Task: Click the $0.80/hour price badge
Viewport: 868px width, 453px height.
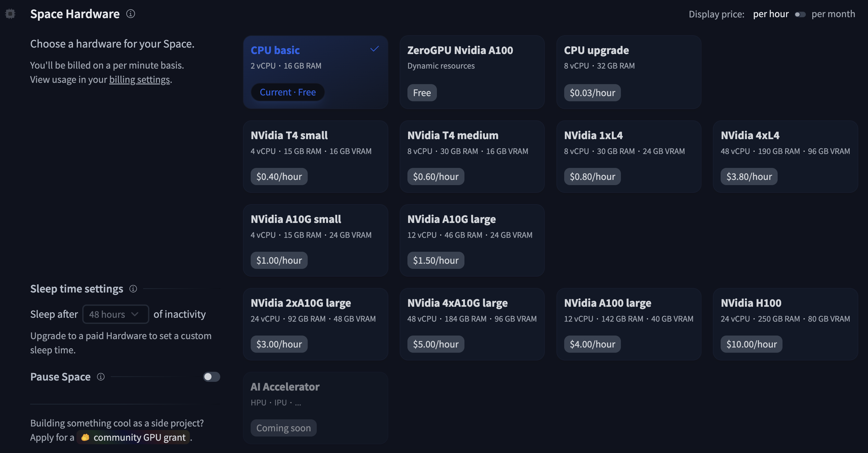Action: (592, 176)
